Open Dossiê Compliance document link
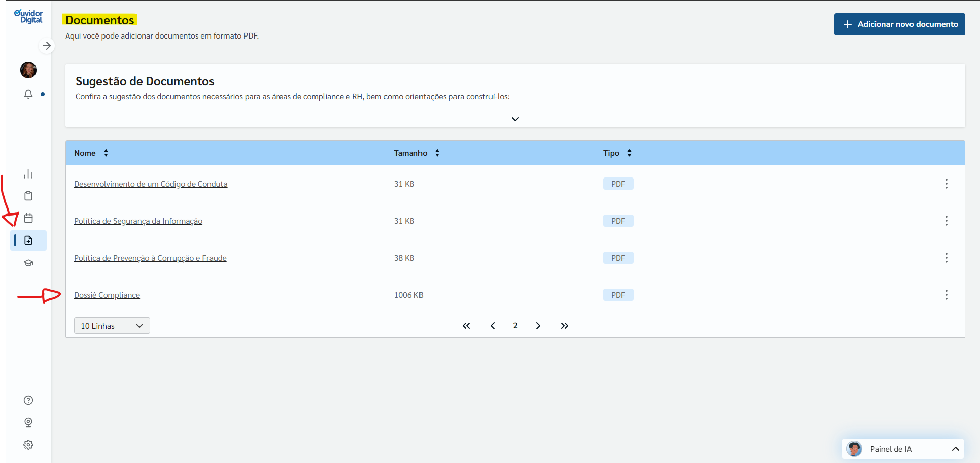This screenshot has width=980, height=463. point(107,295)
